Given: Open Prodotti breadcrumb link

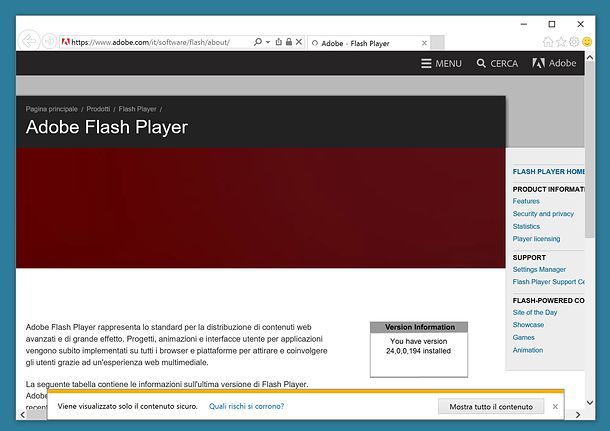Looking at the screenshot, I should pos(98,109).
